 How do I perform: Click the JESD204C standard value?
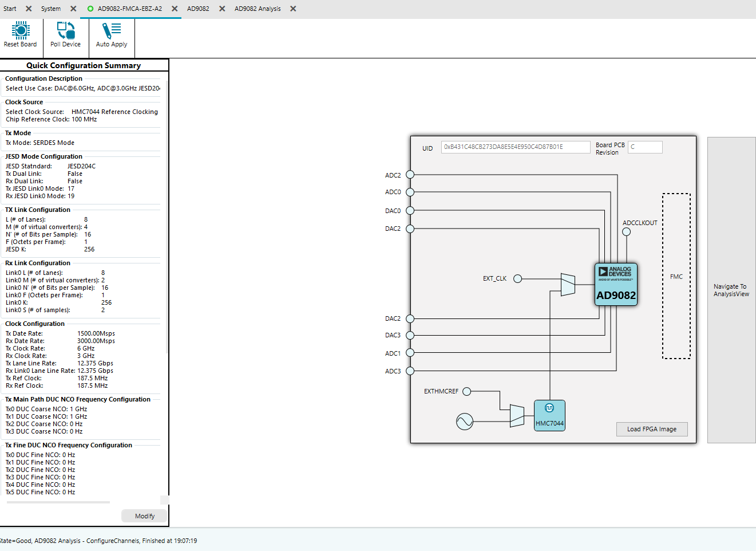(x=82, y=166)
